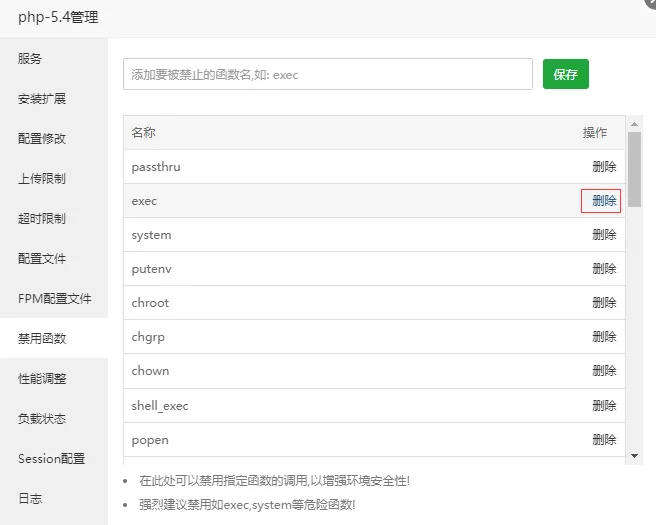This screenshot has height=525, width=656.
Task: Click the 名称 column header
Action: (x=144, y=133)
